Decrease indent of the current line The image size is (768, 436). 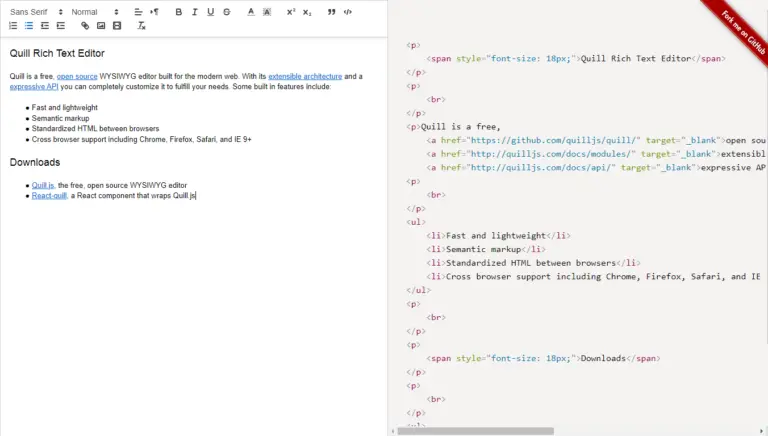[45, 25]
